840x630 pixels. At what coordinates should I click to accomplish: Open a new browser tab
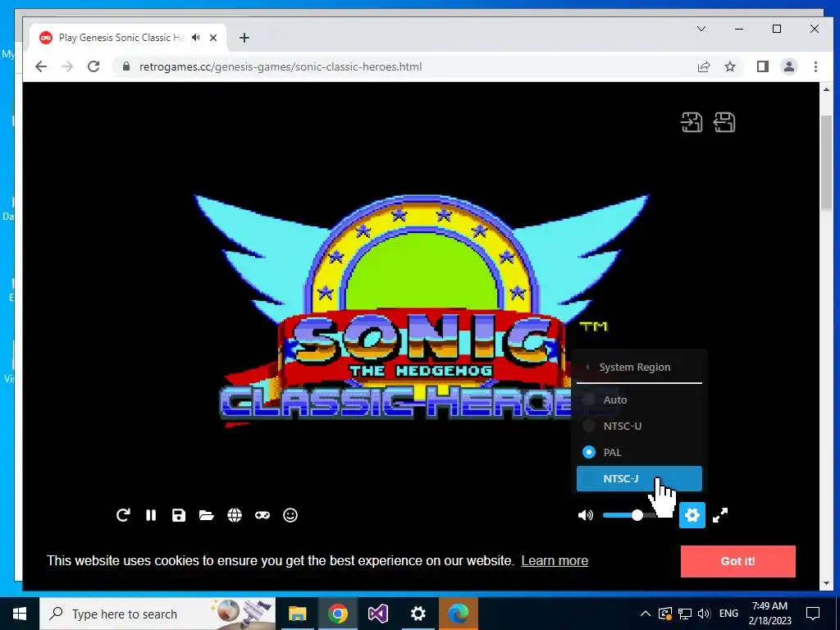click(244, 38)
